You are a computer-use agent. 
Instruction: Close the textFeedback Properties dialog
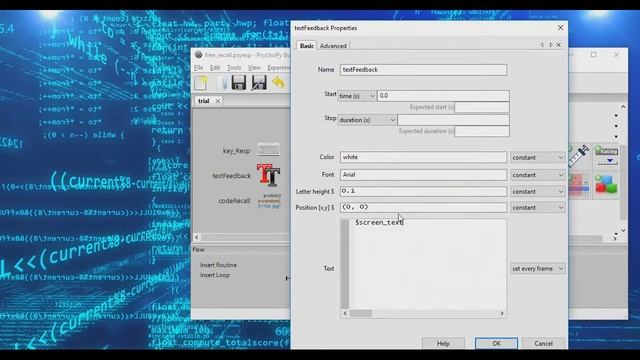[560, 28]
